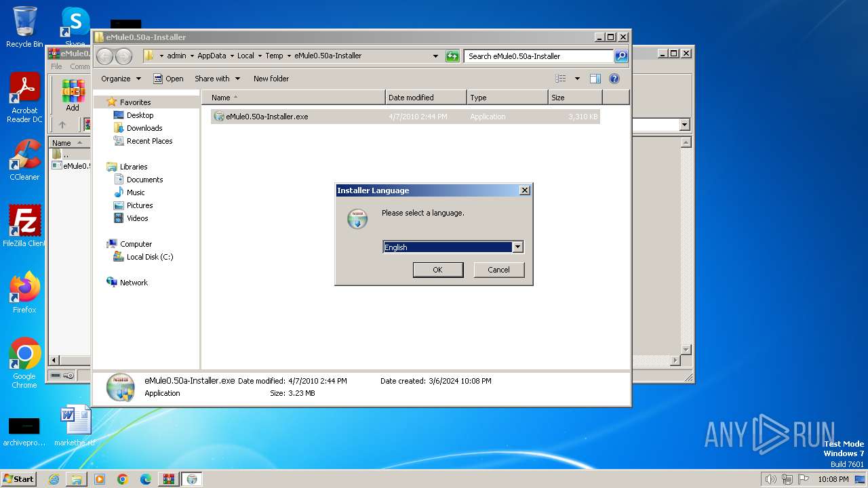Expand address bar history dropdown

click(x=435, y=56)
